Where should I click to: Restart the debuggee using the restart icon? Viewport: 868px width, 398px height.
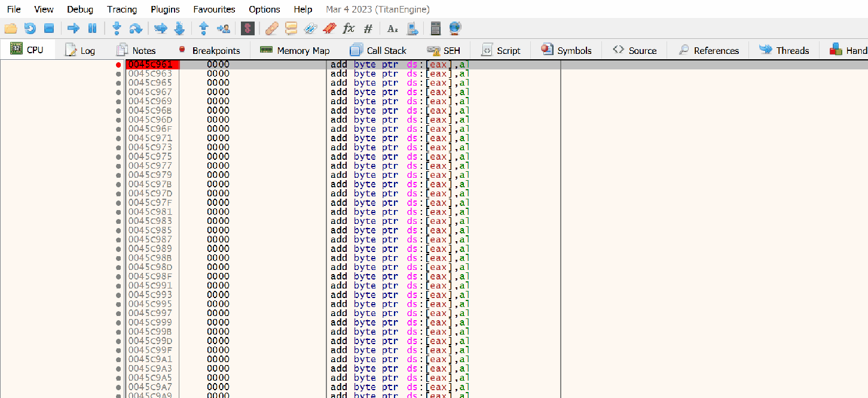30,28
